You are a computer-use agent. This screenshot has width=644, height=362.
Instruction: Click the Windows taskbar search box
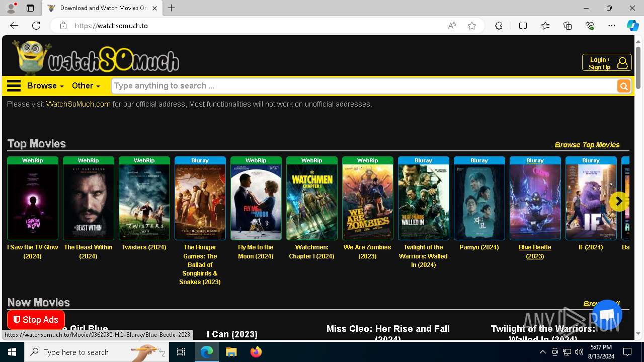[97, 352]
